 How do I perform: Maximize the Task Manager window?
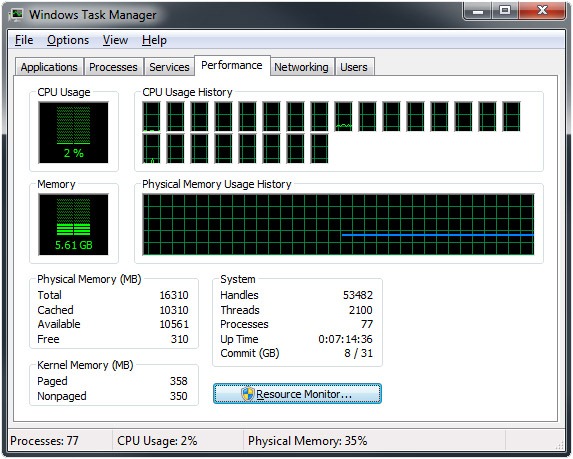[505, 11]
